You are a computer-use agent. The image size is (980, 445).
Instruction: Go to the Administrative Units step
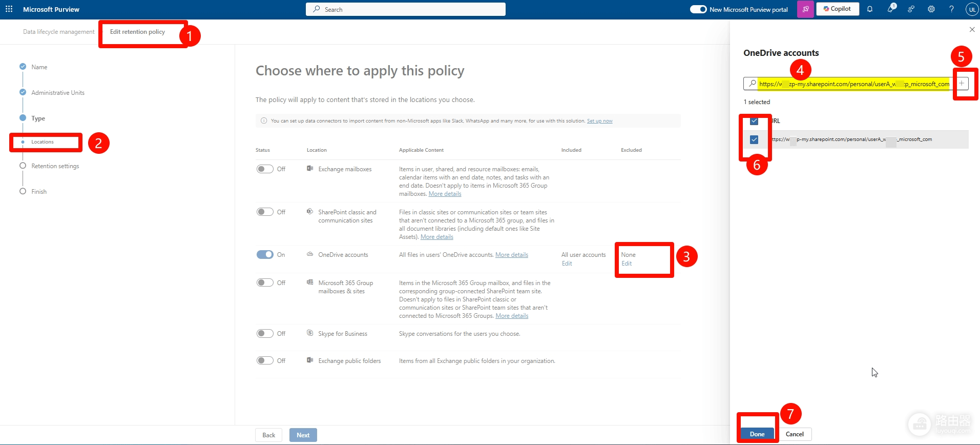click(58, 93)
